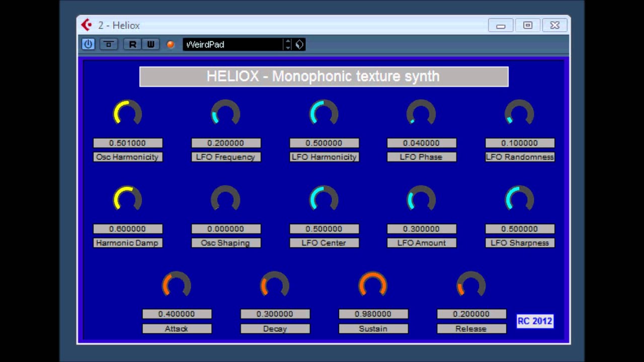Click Attack value 0.400000
644x362 pixels.
click(x=177, y=314)
